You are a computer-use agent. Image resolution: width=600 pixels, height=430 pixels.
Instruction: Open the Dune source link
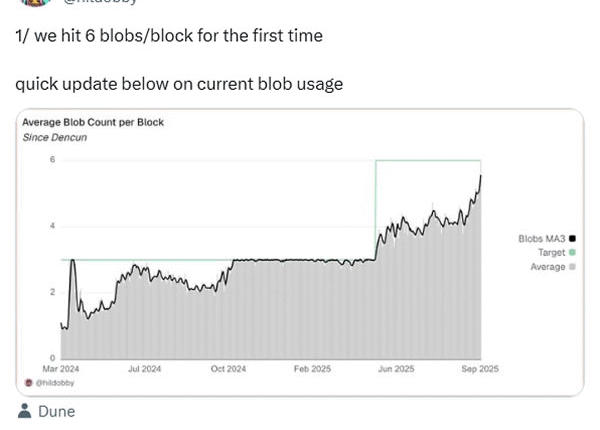click(x=56, y=411)
